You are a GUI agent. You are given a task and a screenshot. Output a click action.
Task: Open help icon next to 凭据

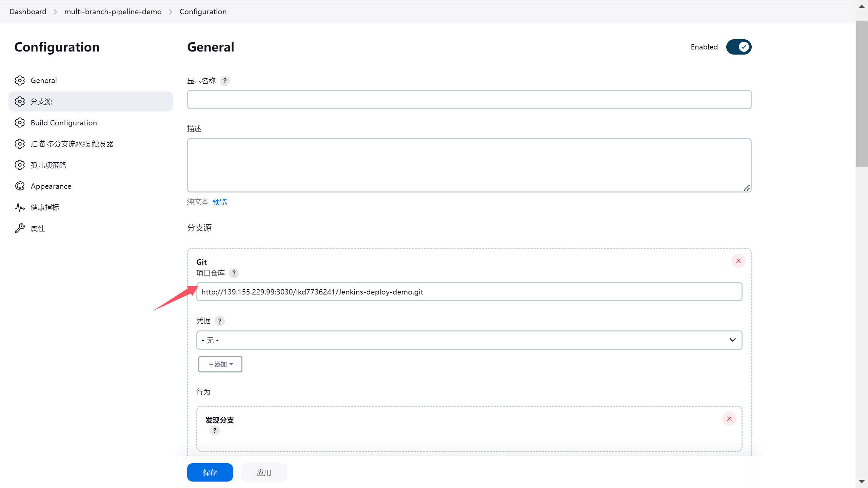(x=219, y=321)
